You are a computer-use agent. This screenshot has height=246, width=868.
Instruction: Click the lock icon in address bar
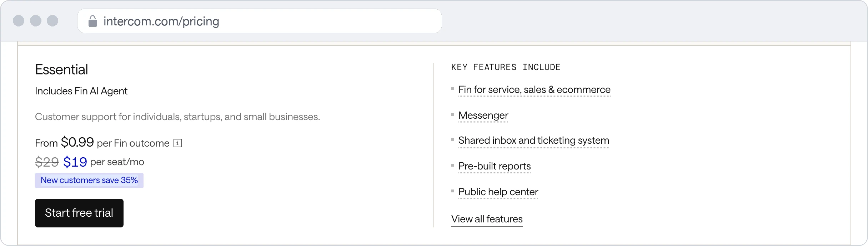[x=93, y=21]
